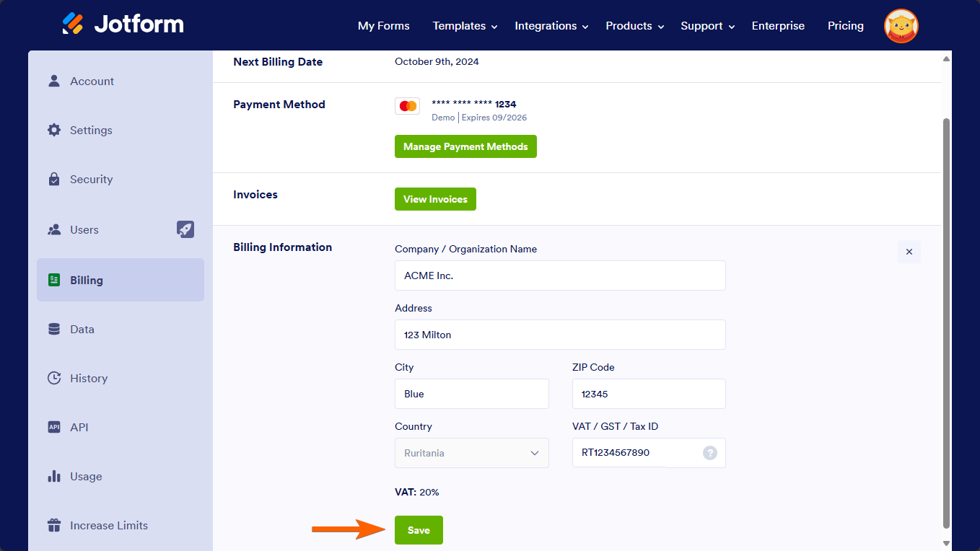Open the user avatar profile menu

[x=901, y=26]
